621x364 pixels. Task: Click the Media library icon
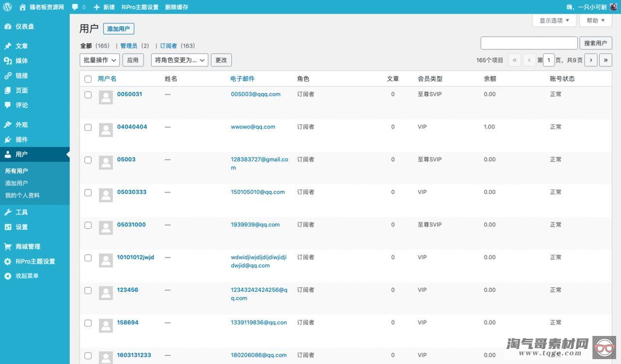click(8, 61)
